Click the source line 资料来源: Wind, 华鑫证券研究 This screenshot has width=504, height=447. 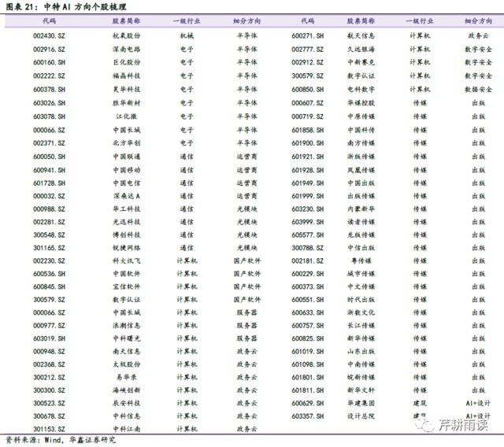pyautogui.click(x=61, y=440)
